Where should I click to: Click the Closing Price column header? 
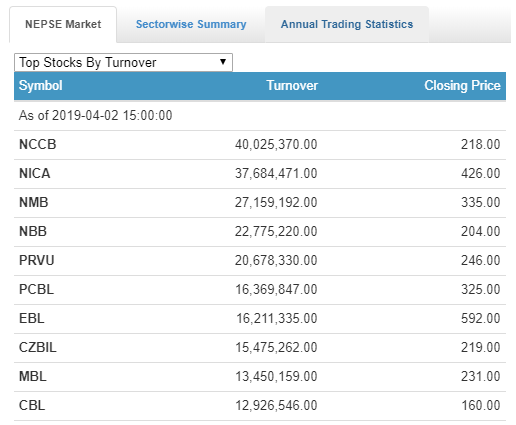[462, 86]
